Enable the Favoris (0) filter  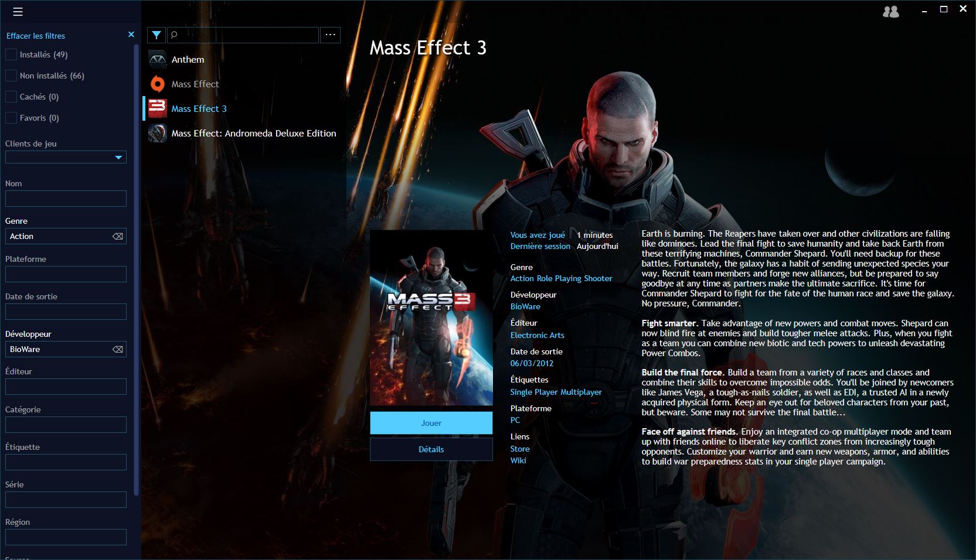pyautogui.click(x=11, y=118)
